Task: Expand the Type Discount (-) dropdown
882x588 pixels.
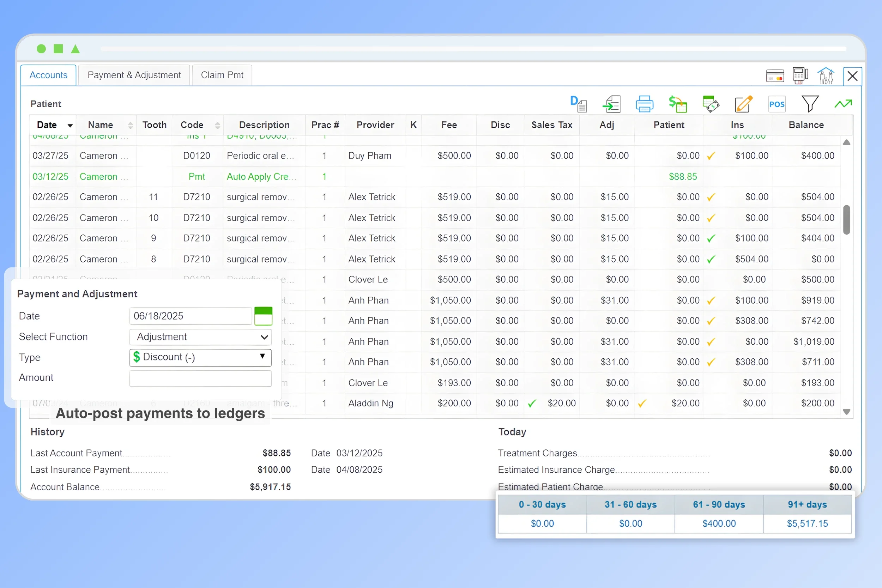Action: tap(200, 357)
